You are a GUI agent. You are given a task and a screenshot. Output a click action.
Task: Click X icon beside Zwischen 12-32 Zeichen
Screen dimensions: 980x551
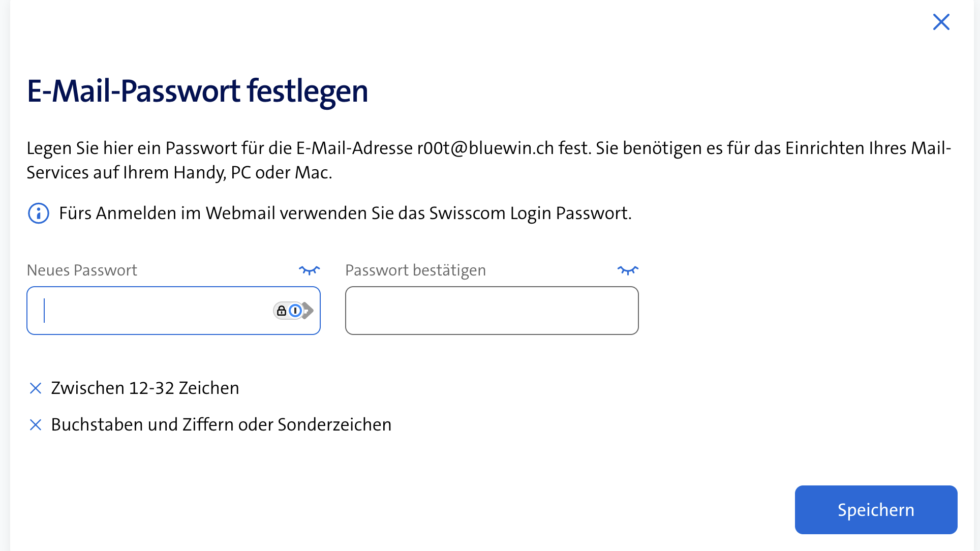[x=36, y=388]
